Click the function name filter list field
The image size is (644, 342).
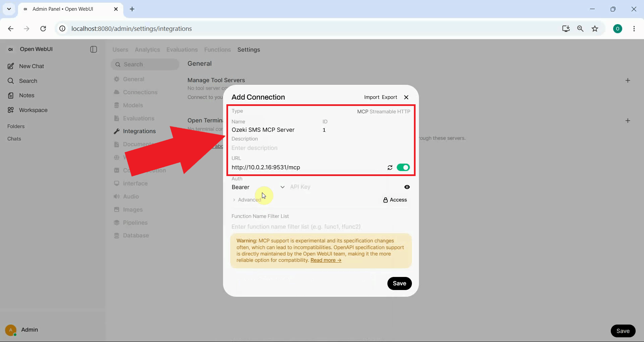321,227
